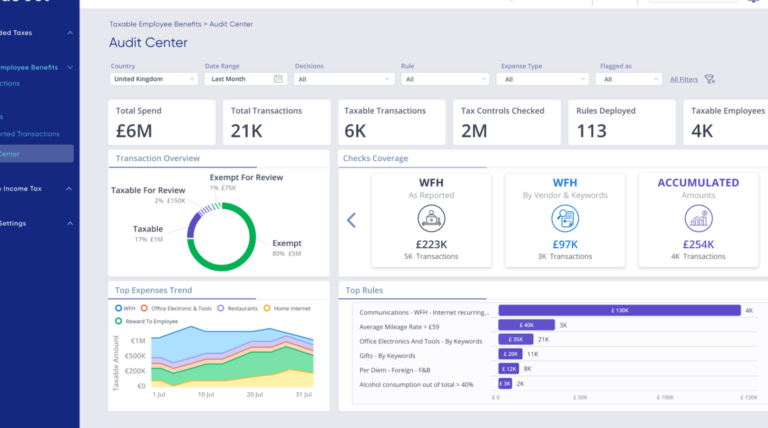
Task: Click the Accumulated Amounts chart icon
Action: [x=698, y=218]
